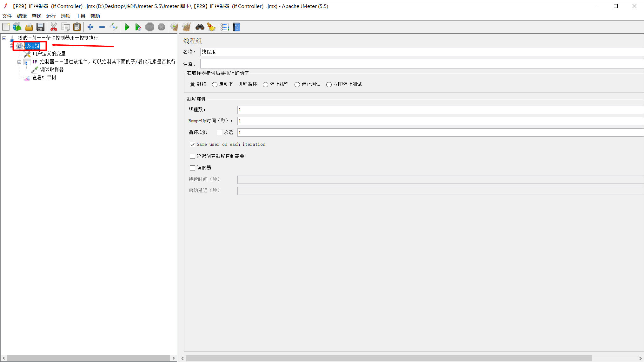
Task: Click the Clear All double-broom icon
Action: 186,27
